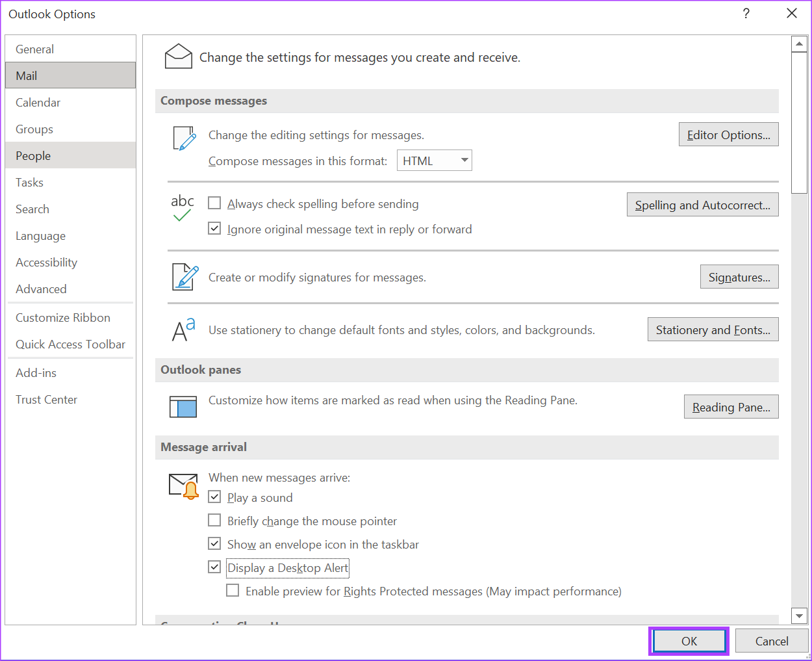Click 'Create or modify signatures for messages.' text
The image size is (812, 661).
[x=317, y=278]
